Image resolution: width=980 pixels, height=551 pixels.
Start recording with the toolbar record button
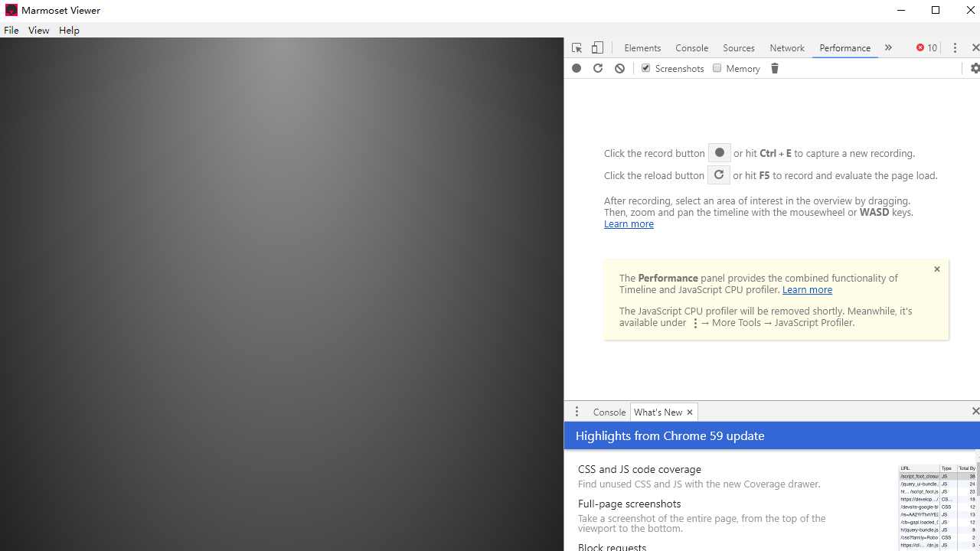point(577,68)
